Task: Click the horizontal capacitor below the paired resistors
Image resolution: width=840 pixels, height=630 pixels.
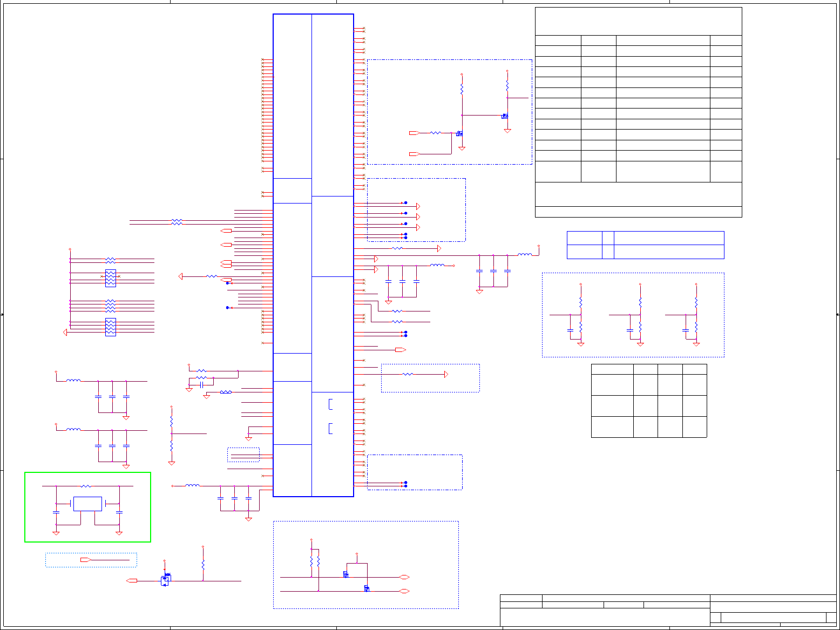Action: [x=201, y=384]
